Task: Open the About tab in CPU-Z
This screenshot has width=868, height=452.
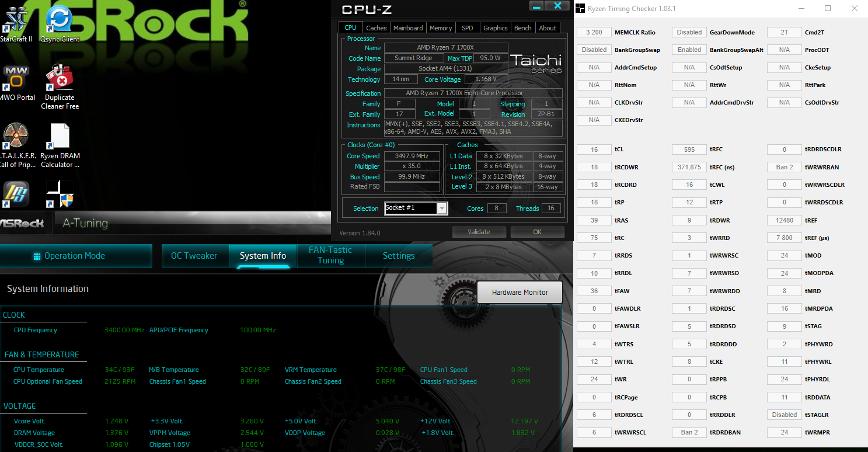Action: [x=548, y=28]
